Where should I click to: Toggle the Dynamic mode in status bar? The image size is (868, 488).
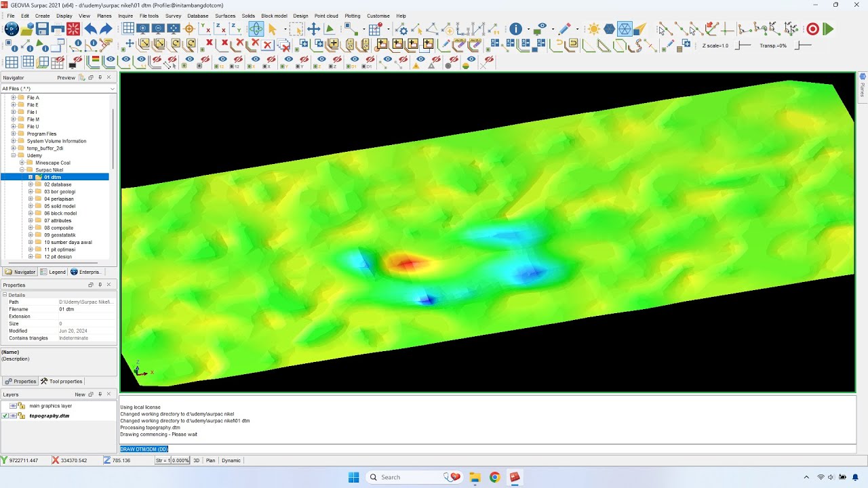(231, 460)
